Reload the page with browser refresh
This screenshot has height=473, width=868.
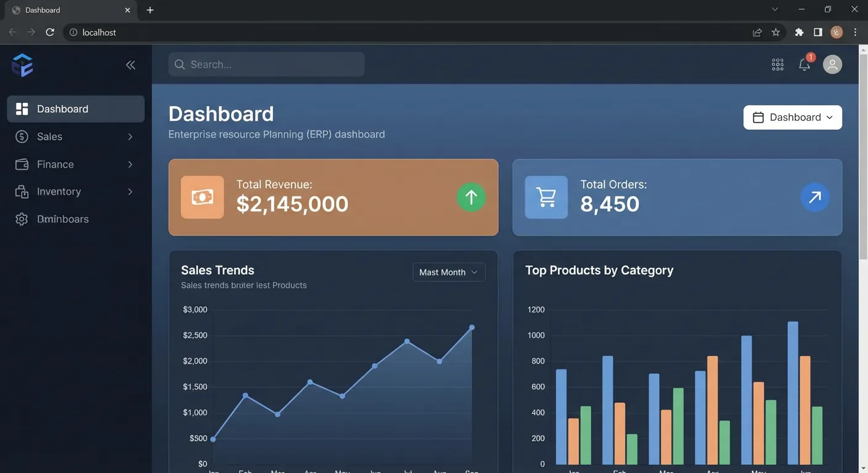(x=50, y=32)
